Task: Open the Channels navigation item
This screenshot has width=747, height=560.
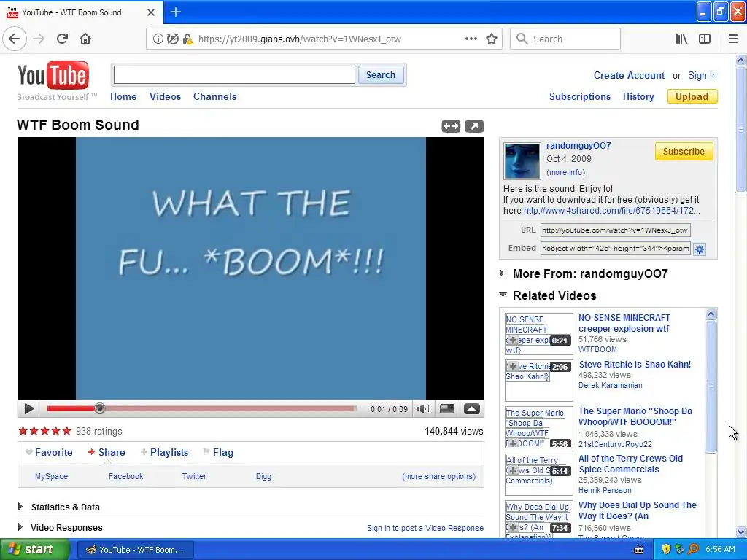Action: click(x=215, y=96)
